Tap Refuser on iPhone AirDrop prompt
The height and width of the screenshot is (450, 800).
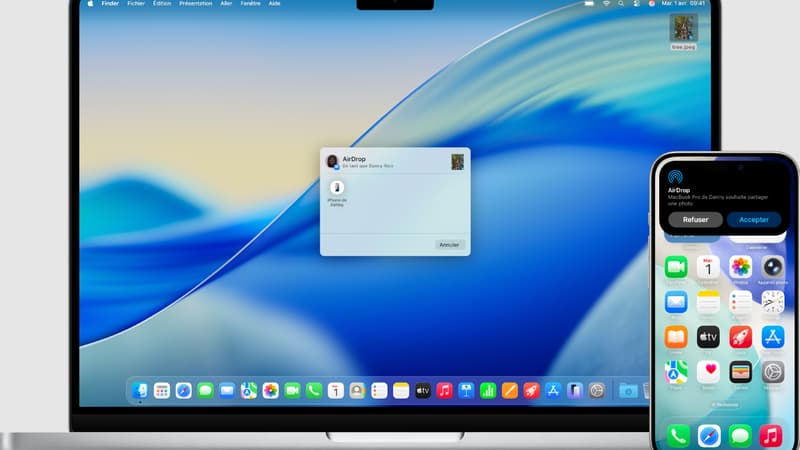(x=695, y=219)
